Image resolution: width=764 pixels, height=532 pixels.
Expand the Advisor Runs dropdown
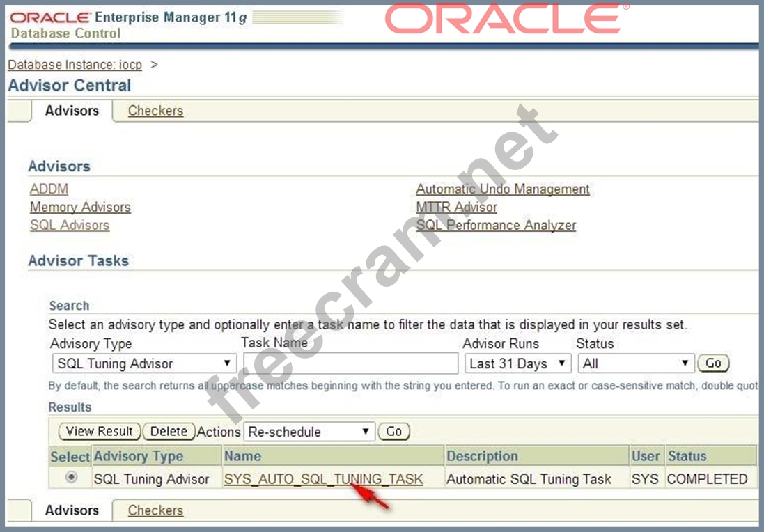coord(518,363)
